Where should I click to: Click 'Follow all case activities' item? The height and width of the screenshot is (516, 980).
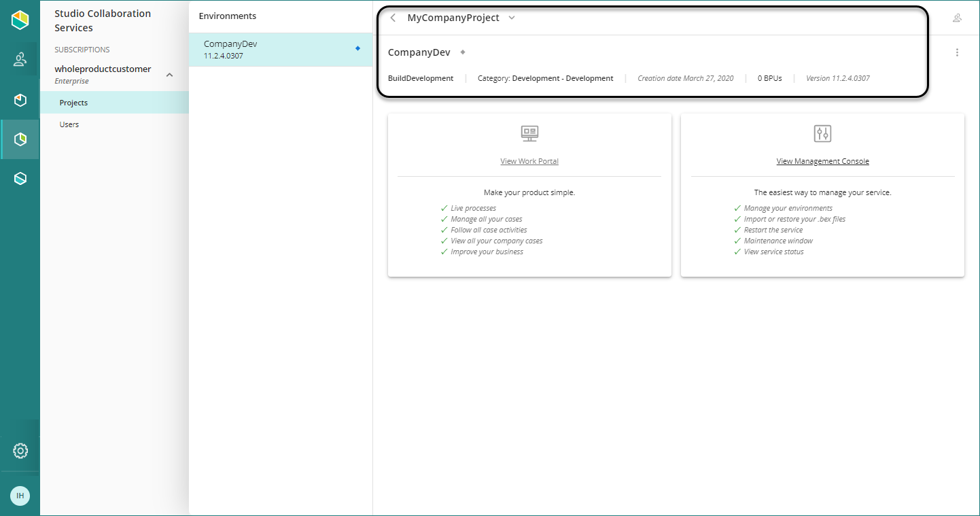489,230
